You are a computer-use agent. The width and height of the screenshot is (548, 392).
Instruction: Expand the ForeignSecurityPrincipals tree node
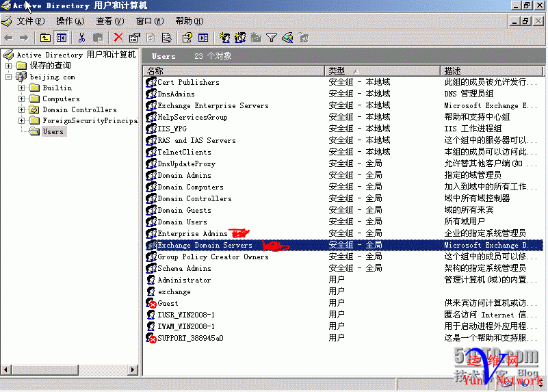[22, 120]
